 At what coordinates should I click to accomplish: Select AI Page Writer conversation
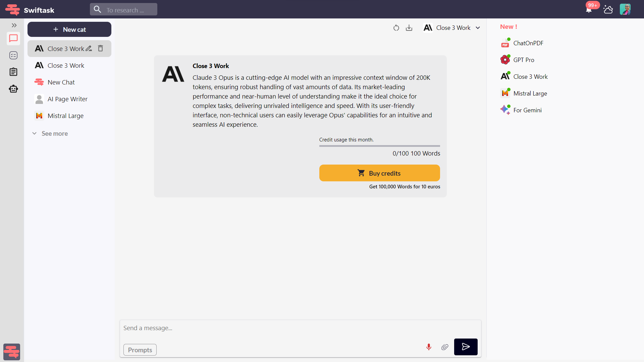click(x=67, y=99)
